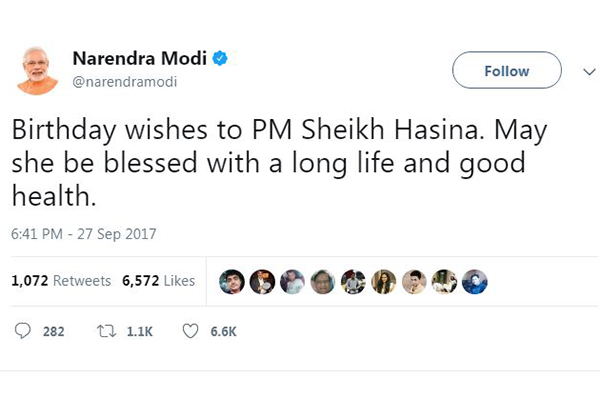Click the second liker avatar
This screenshot has height=399, width=600.
[262, 282]
